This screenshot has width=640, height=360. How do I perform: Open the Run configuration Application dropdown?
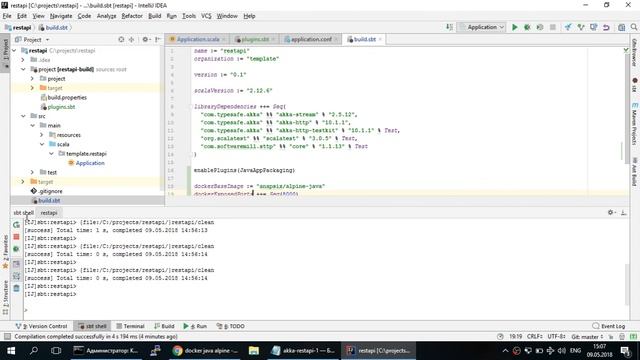click(482, 27)
